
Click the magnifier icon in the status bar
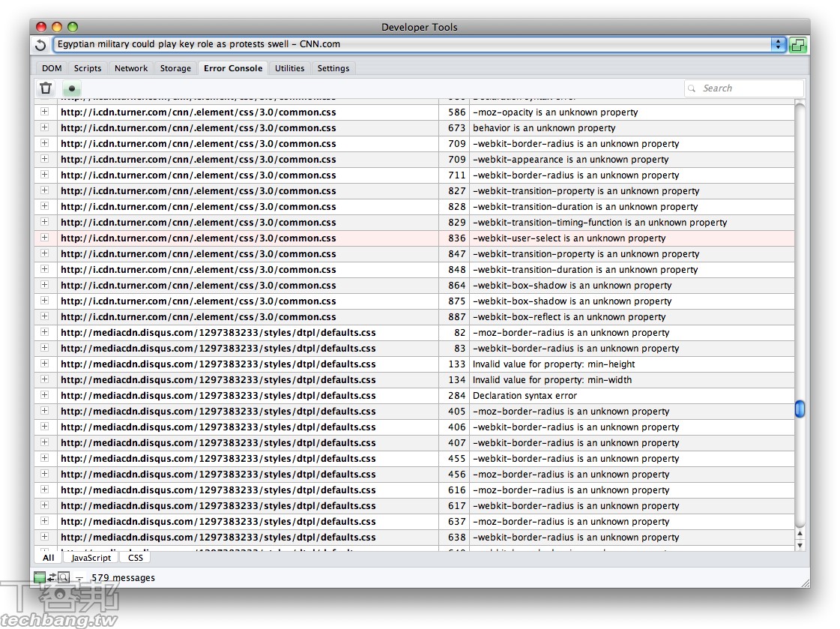point(64,577)
